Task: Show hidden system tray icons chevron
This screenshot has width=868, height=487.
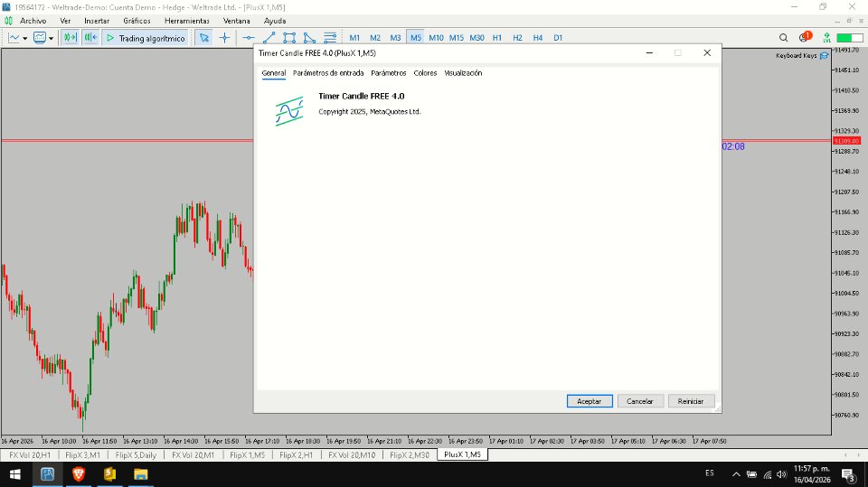Action: click(x=736, y=474)
